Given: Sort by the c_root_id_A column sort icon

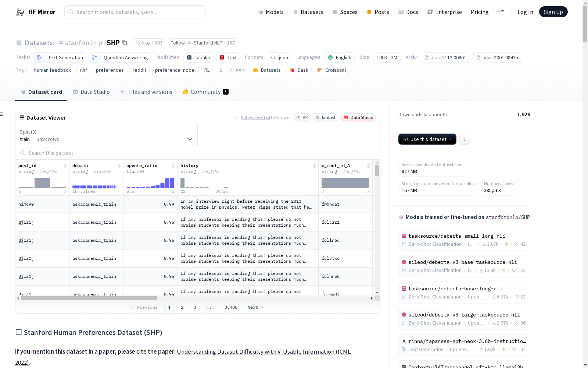Looking at the screenshot, I should point(368,166).
